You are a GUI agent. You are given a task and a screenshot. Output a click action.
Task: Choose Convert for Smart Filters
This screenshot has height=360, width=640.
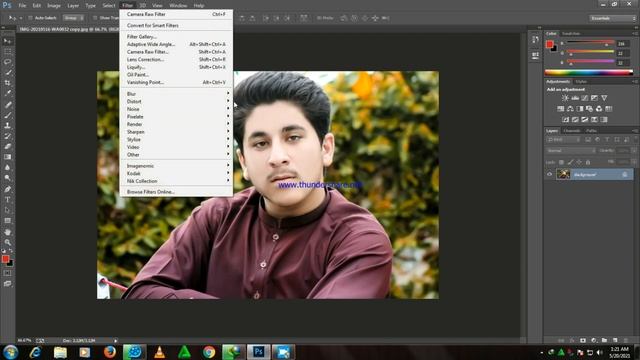click(x=176, y=25)
